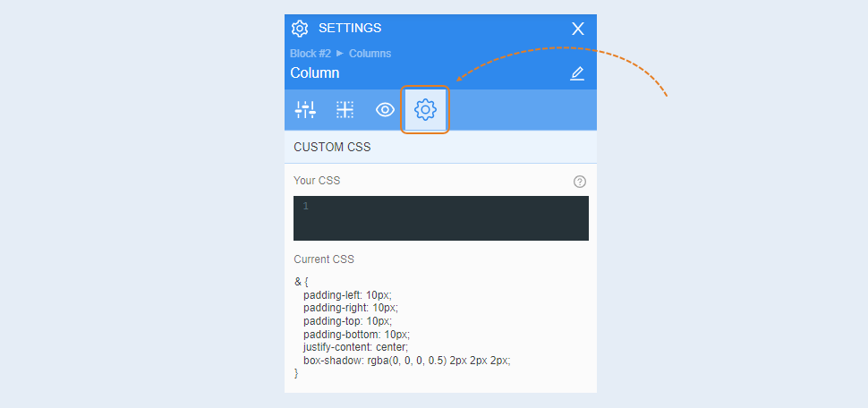
Task: Rename Column using the pencil icon
Action: (x=577, y=73)
